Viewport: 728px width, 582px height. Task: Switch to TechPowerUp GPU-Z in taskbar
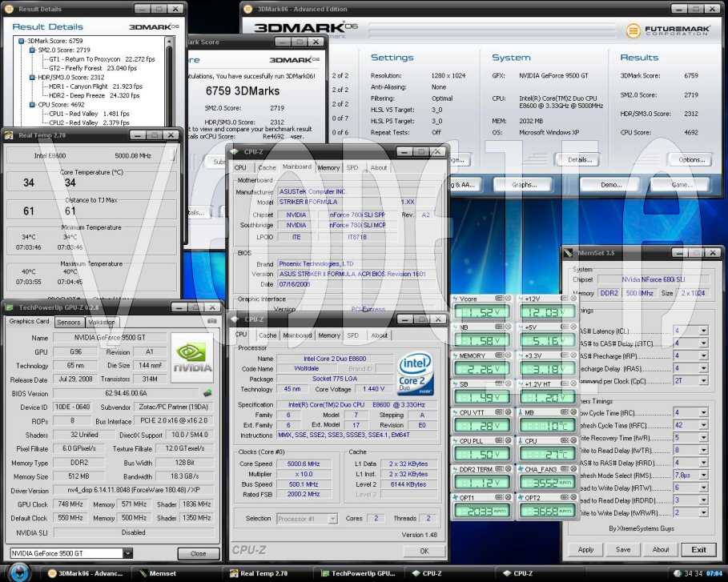[x=359, y=574]
